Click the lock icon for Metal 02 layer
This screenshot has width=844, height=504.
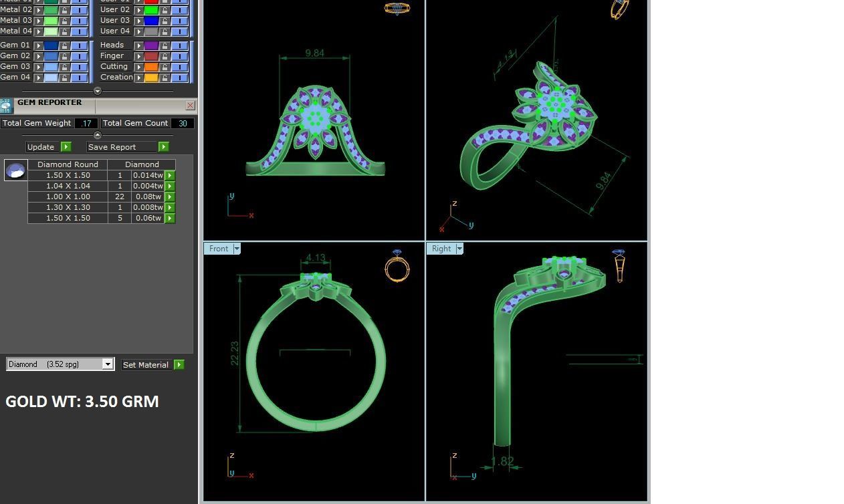[x=64, y=10]
